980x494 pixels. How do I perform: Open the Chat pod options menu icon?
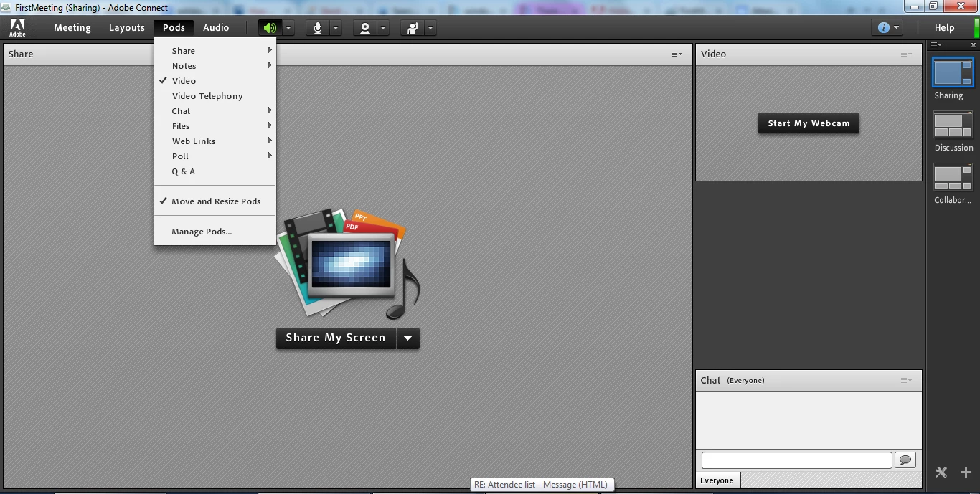[907, 380]
